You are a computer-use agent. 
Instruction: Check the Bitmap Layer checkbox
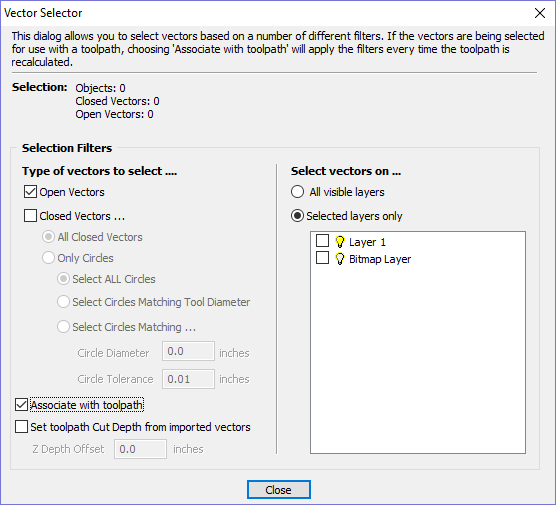tap(322, 258)
